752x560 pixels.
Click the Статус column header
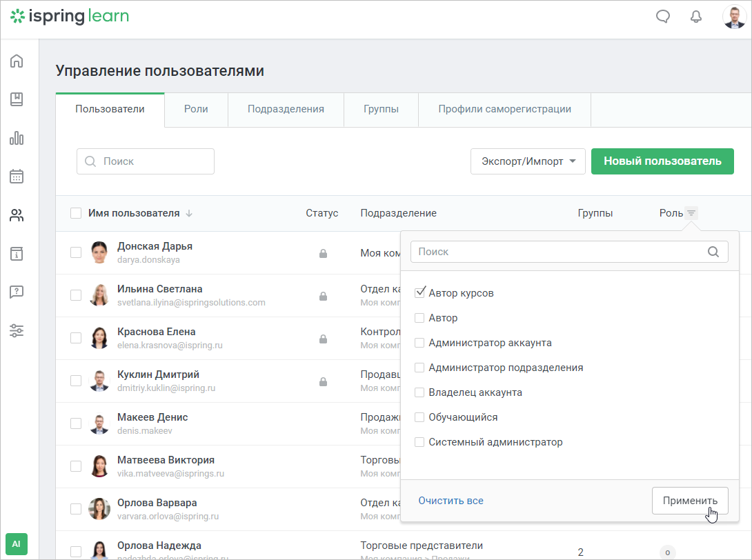pos(321,213)
